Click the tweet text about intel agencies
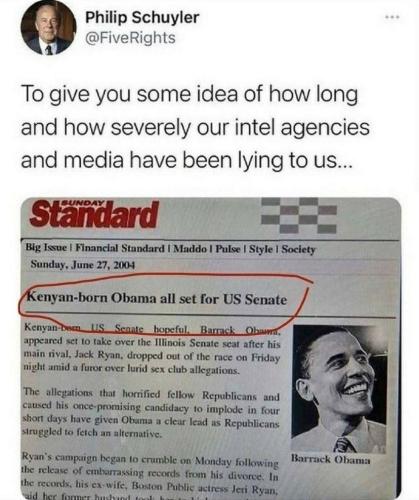Viewport: 419px width, 500px height. pos(196,127)
